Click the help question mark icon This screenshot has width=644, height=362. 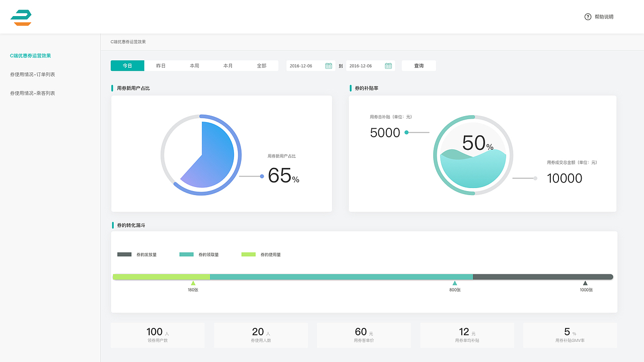(588, 17)
